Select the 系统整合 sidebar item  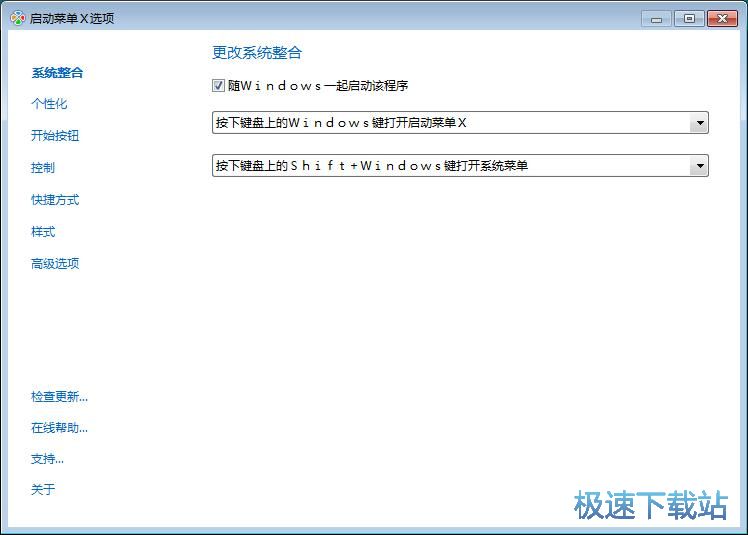tap(57, 73)
